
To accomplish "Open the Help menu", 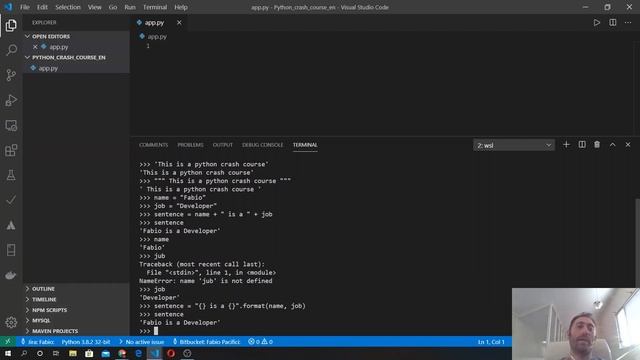I will point(181,7).
